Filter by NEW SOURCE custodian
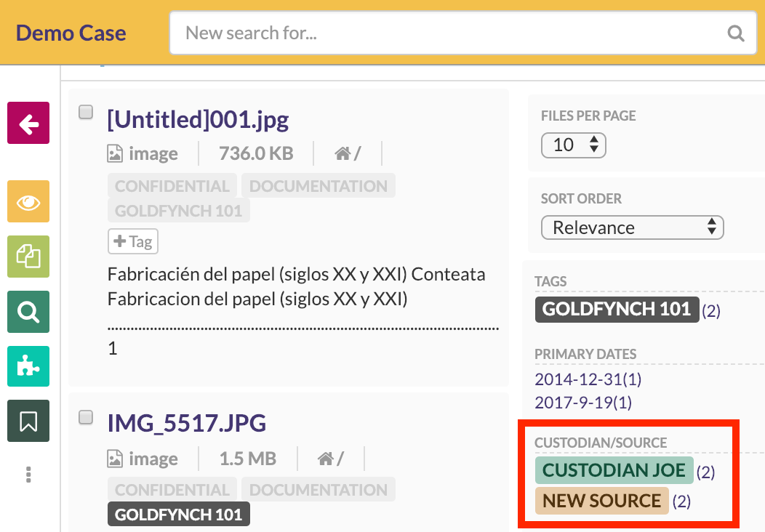This screenshot has height=532, width=765. pyautogui.click(x=601, y=501)
